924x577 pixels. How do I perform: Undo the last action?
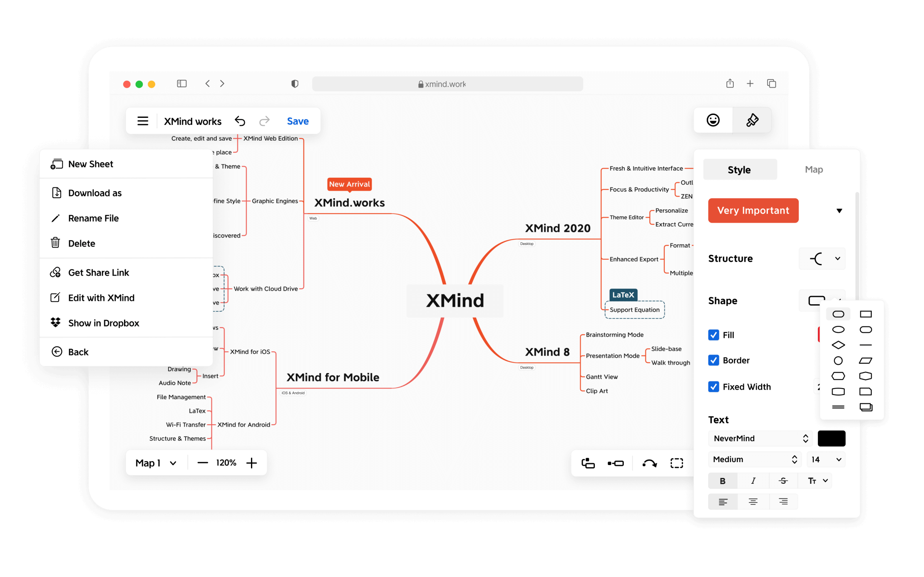(240, 121)
